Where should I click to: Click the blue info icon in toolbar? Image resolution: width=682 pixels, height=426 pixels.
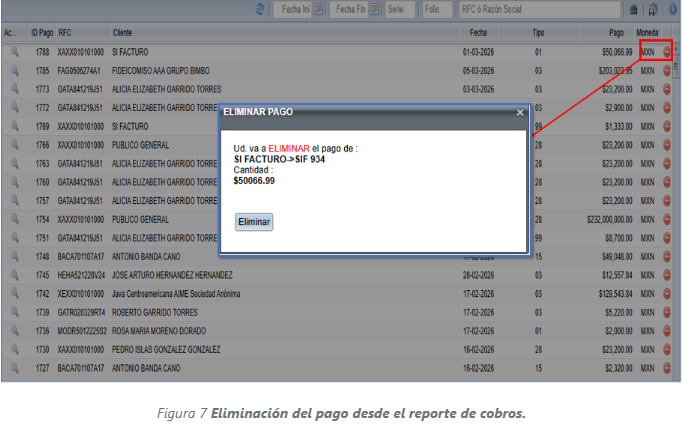[671, 9]
